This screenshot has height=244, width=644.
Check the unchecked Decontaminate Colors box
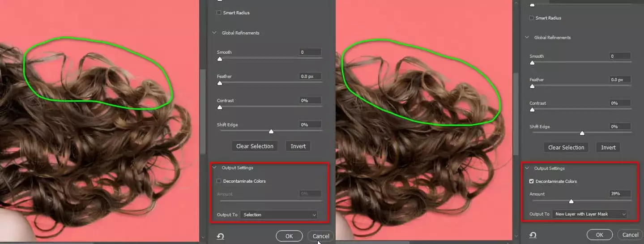pyautogui.click(x=219, y=181)
